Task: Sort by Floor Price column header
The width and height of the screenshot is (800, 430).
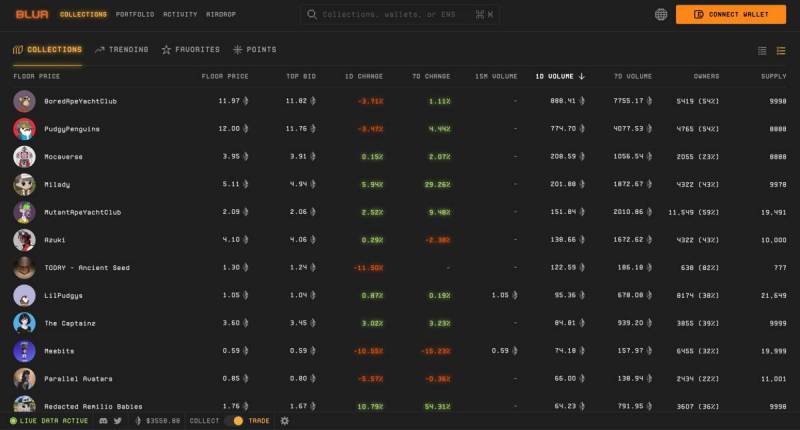Action: click(x=225, y=76)
